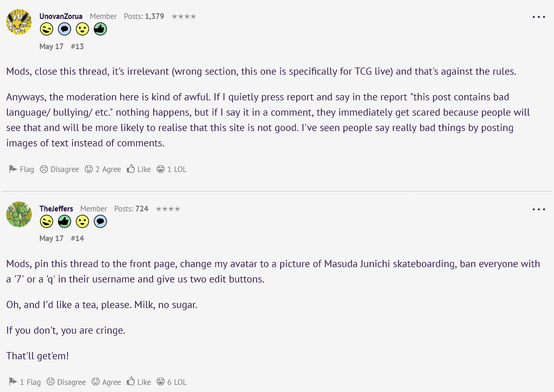Image resolution: width=554 pixels, height=392 pixels.
Task: Click green thumbs-up badge under UnovanZorua
Action: [x=100, y=29]
